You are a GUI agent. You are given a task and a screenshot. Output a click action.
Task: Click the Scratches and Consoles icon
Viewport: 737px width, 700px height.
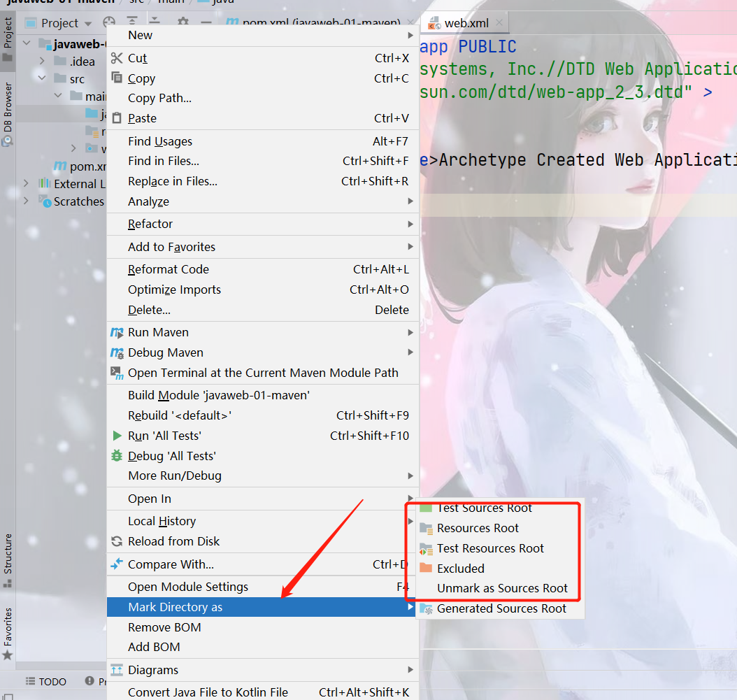pyautogui.click(x=45, y=201)
